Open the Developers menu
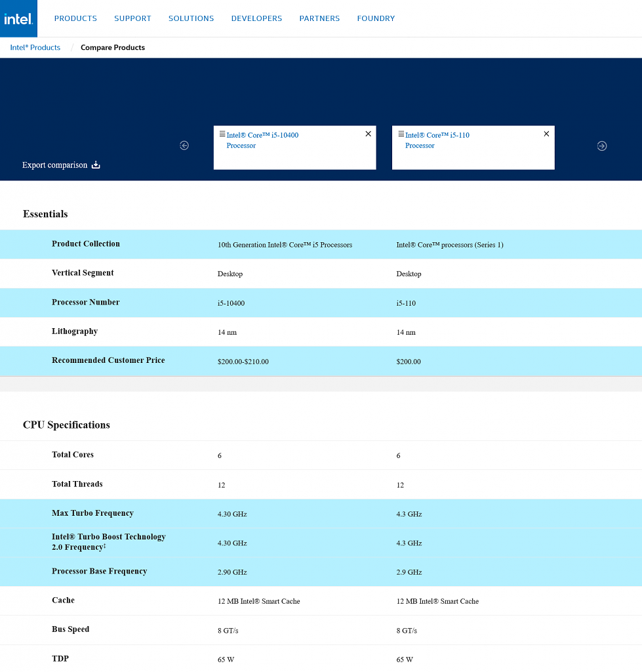 pos(256,18)
